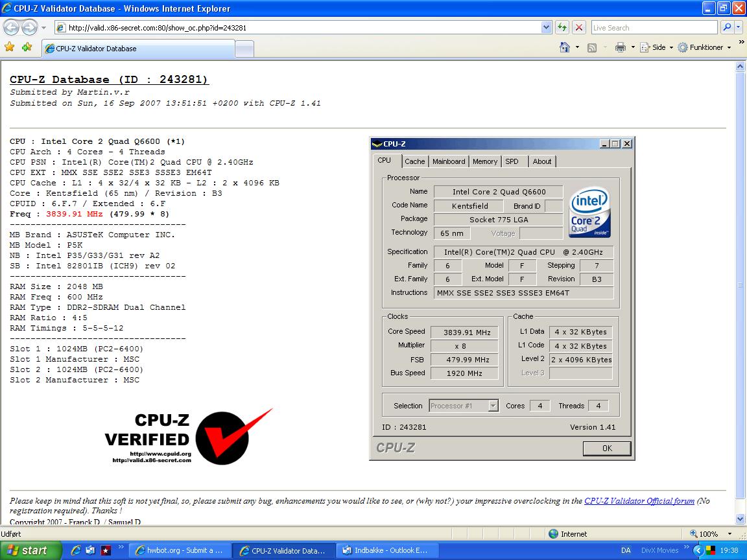747x560 pixels.
Task: Open a new blank browser tab
Action: click(x=244, y=49)
